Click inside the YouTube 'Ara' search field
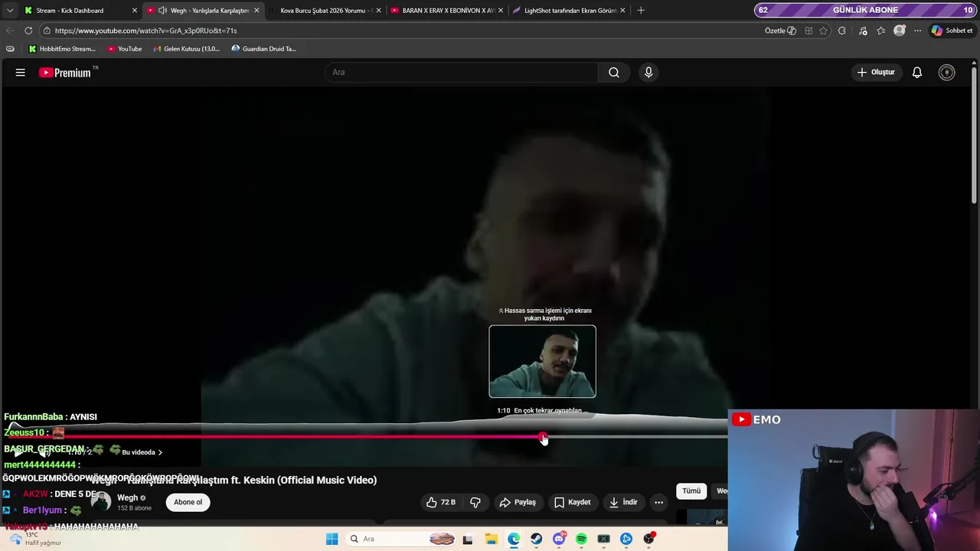This screenshot has height=551, width=980. (461, 72)
